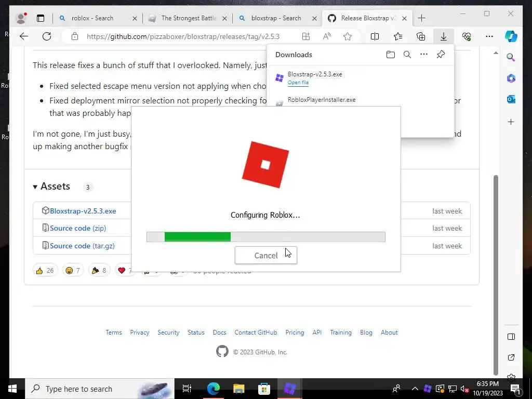Open the Blog footer link
Screen dimensions: 532x399
(366, 332)
